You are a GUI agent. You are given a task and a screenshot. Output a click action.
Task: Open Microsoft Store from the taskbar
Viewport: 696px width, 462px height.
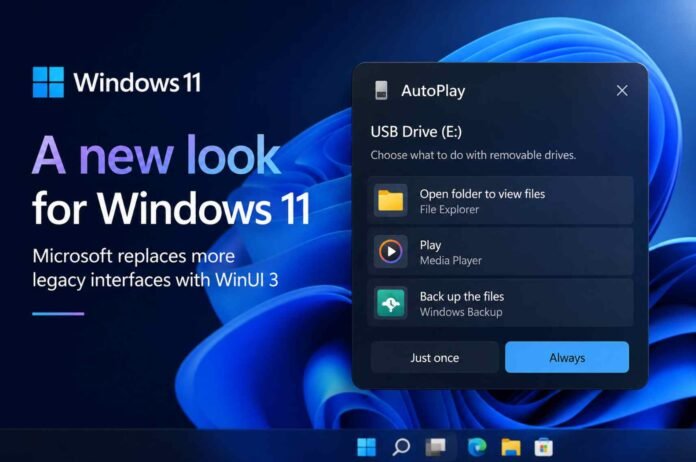[543, 447]
